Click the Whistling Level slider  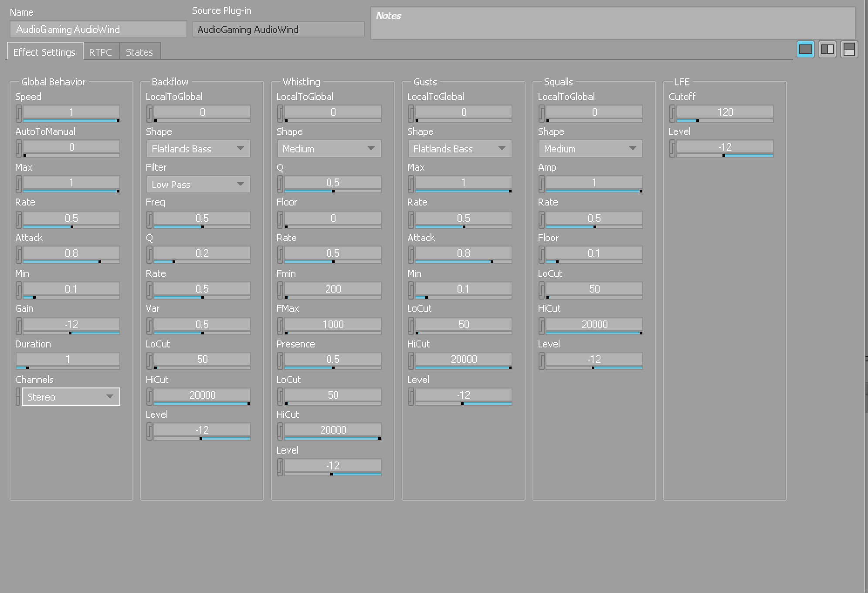pyautogui.click(x=333, y=467)
